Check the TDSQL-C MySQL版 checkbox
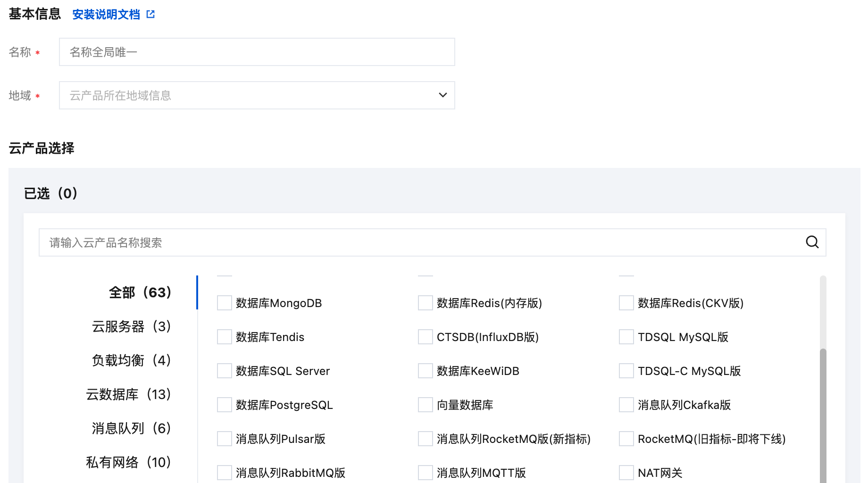This screenshot has width=868, height=483. [626, 371]
